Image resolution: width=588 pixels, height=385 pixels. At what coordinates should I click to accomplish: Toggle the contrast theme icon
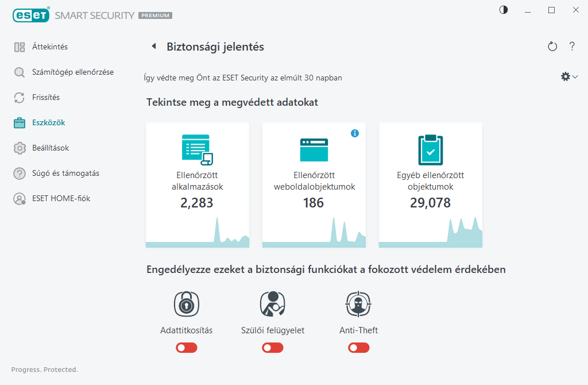pyautogui.click(x=504, y=10)
